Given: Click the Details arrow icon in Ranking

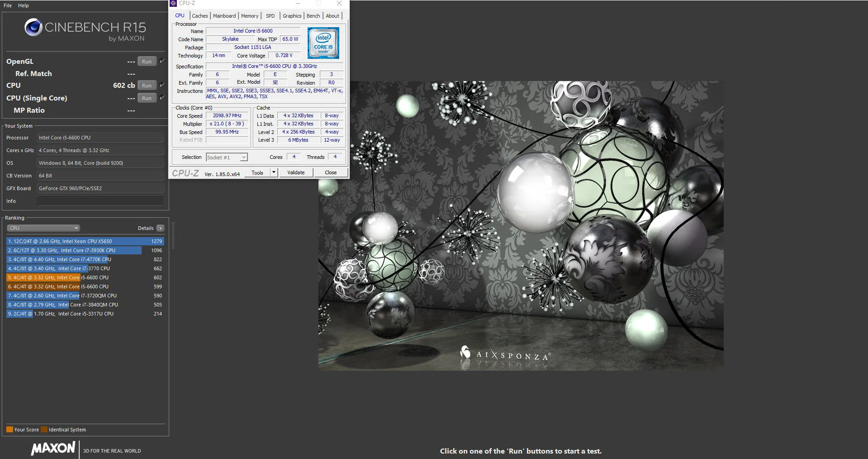Looking at the screenshot, I should [x=161, y=228].
